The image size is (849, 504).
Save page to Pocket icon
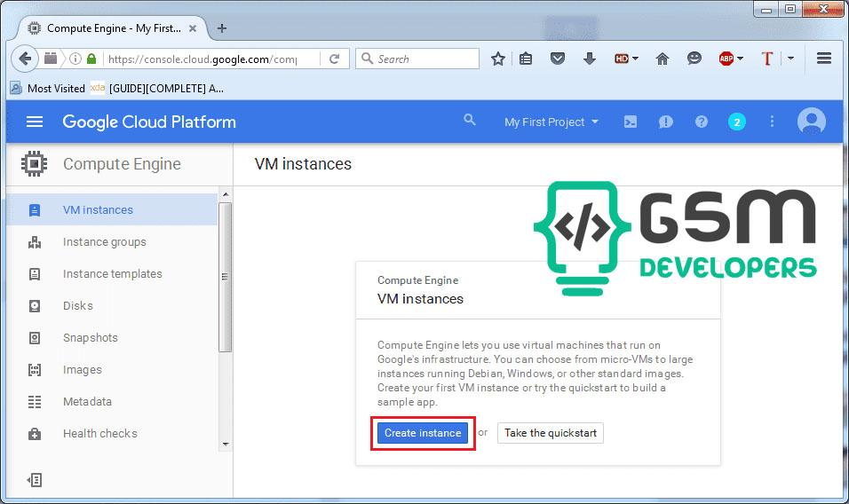(x=557, y=59)
